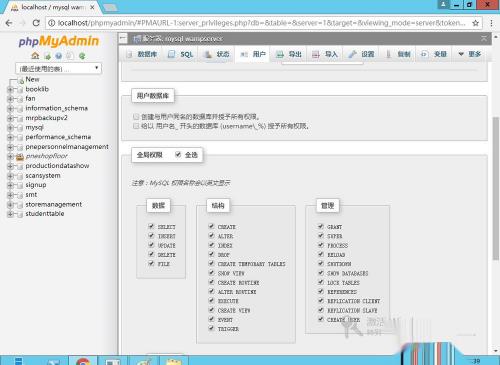This screenshot has height=365, width=500.
Task: Check grant privileges on username_% databases option
Action: click(136, 126)
